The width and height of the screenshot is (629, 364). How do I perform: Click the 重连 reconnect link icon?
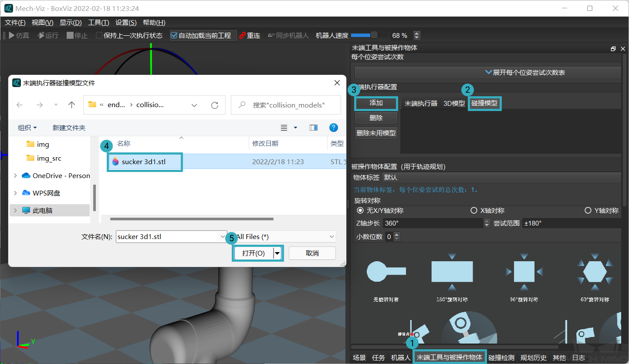pos(243,36)
